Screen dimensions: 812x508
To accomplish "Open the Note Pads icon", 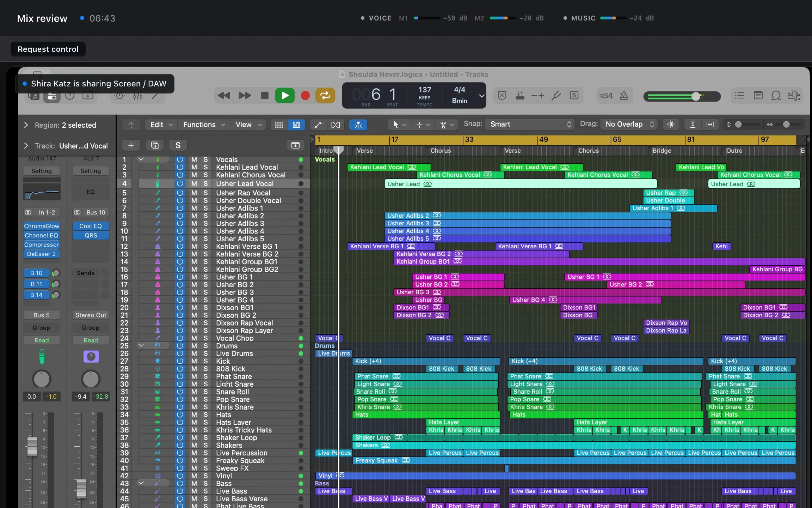I will (x=758, y=96).
